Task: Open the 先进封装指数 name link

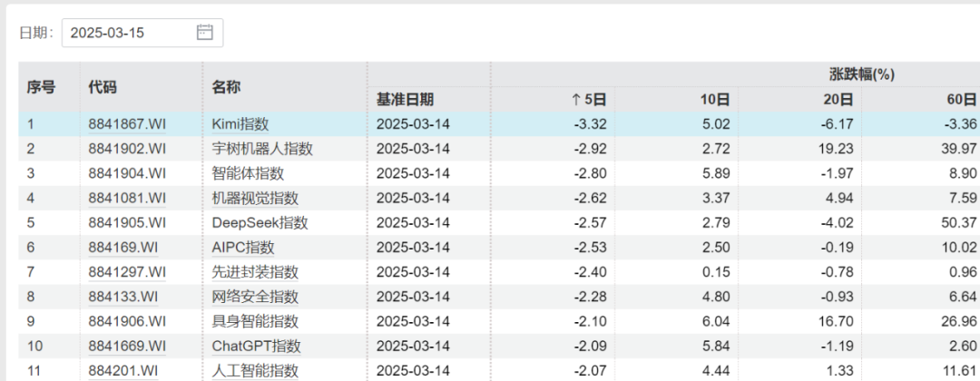Action: [x=255, y=272]
